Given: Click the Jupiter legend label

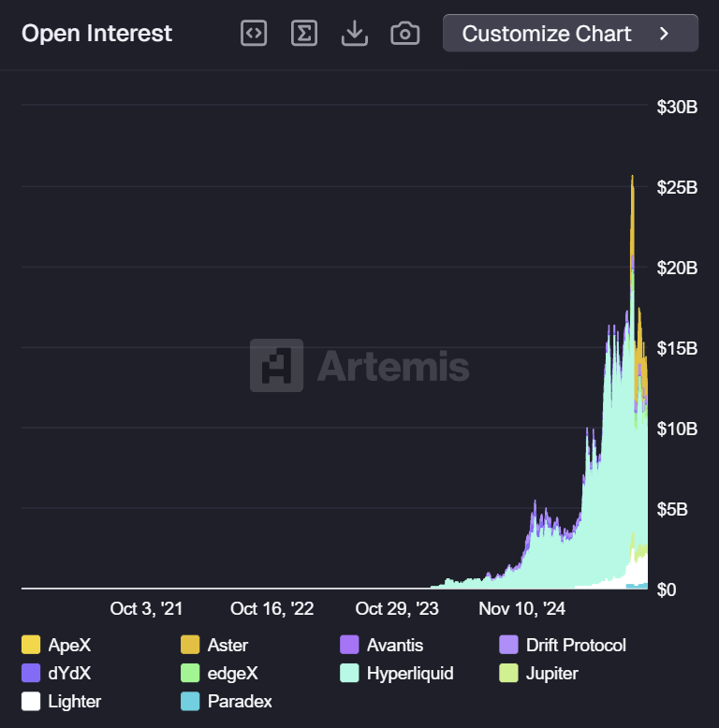Looking at the screenshot, I should 552,673.
